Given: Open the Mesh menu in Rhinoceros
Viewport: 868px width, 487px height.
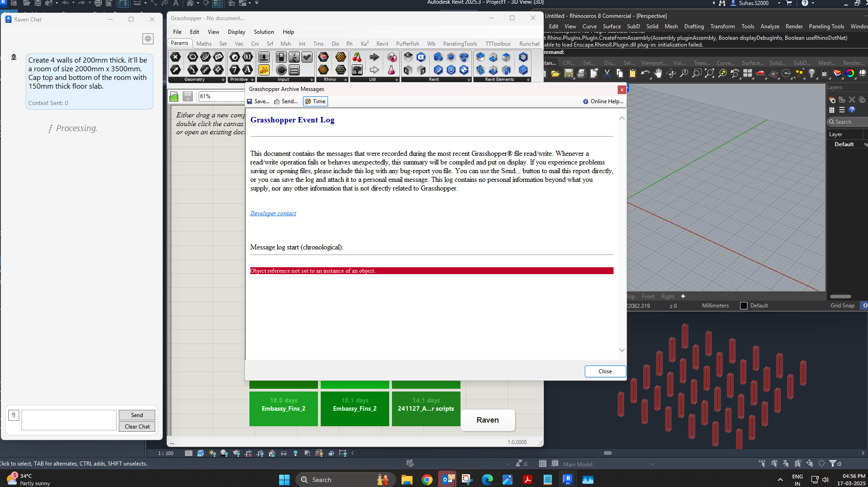Looking at the screenshot, I should [671, 26].
